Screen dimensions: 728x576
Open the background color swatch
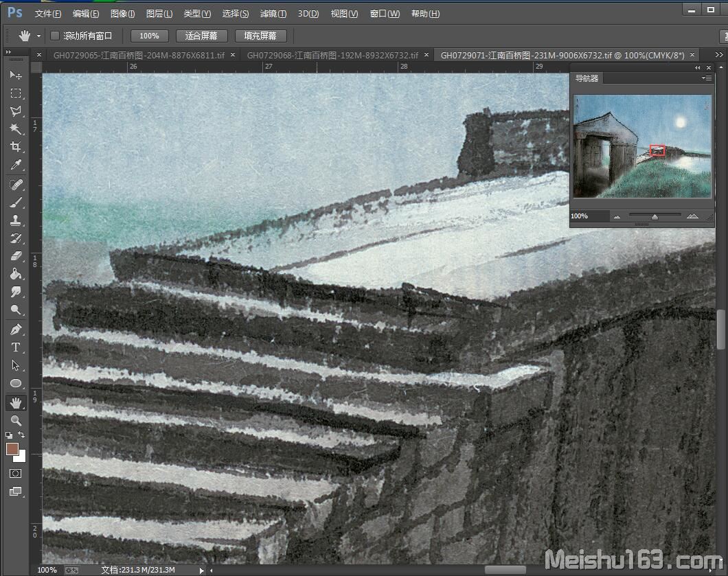coord(21,457)
